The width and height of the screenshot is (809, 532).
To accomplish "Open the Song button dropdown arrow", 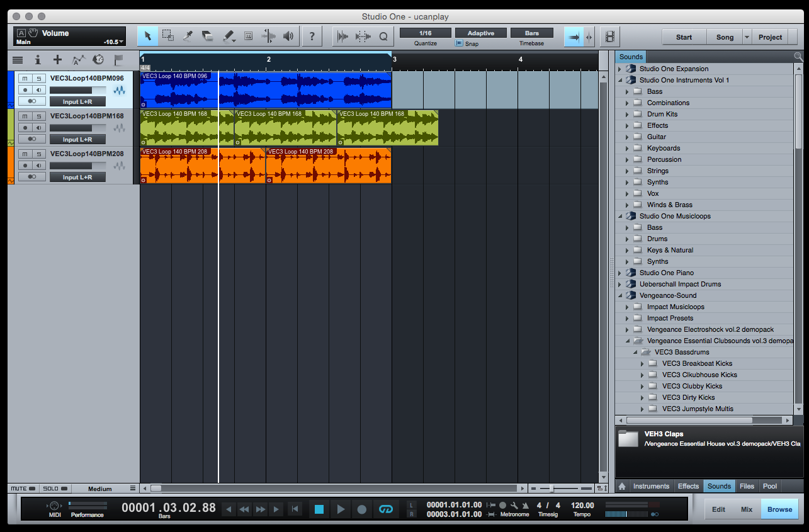I will coord(747,37).
